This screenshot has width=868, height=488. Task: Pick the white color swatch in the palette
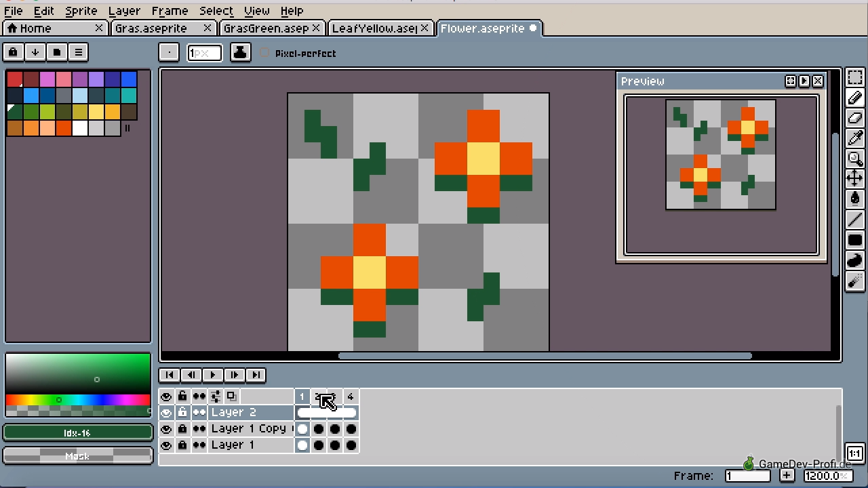tap(80, 128)
